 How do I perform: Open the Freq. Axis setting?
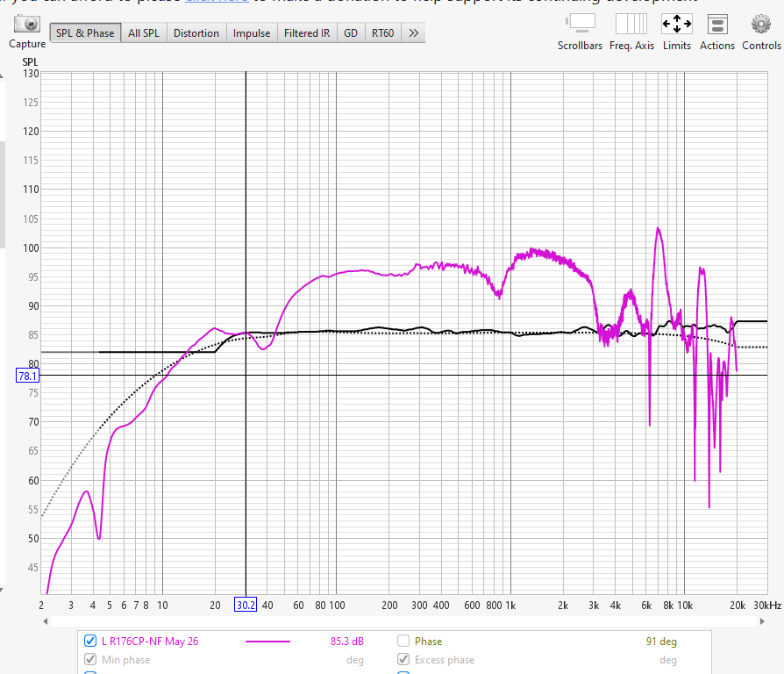tap(631, 24)
